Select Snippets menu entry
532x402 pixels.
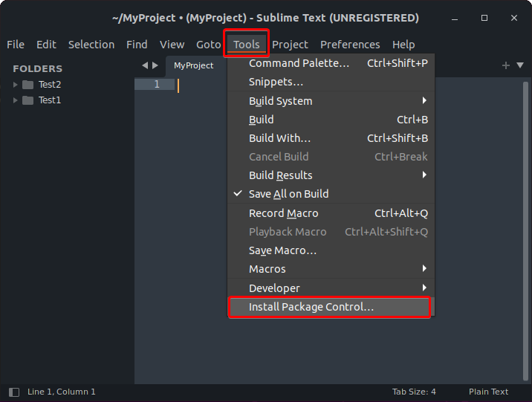point(331,82)
